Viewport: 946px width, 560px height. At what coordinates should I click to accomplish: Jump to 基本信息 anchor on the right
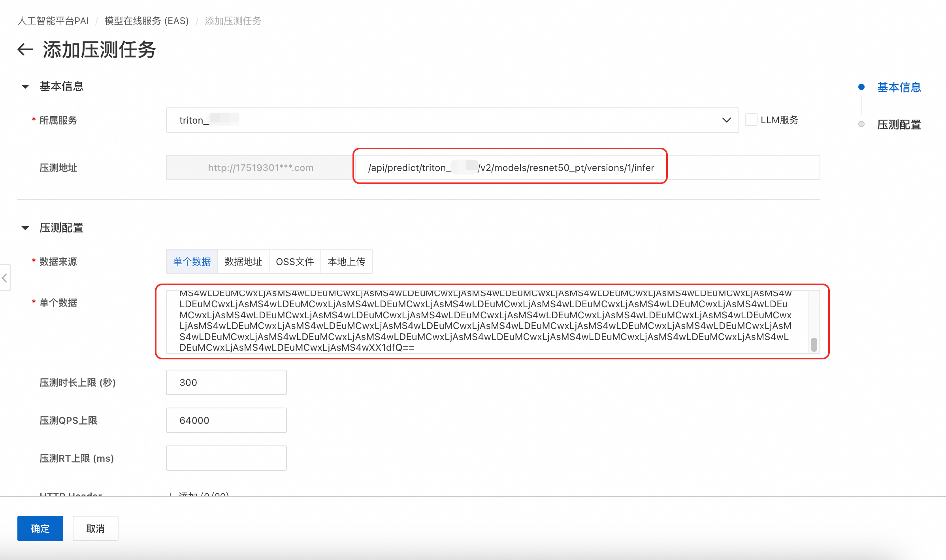(x=899, y=87)
